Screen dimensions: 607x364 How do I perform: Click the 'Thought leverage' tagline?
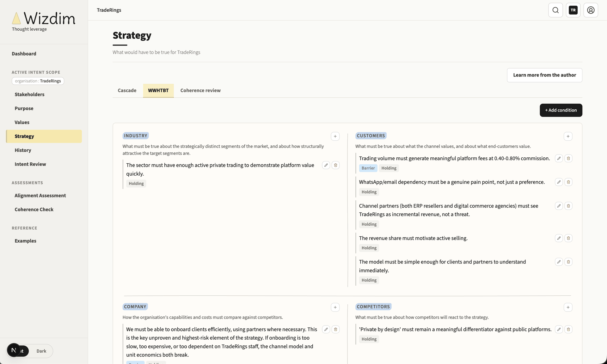[29, 29]
